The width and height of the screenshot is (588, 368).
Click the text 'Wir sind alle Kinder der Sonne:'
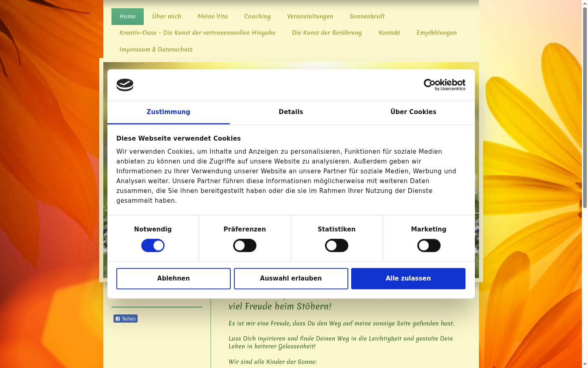point(273,362)
